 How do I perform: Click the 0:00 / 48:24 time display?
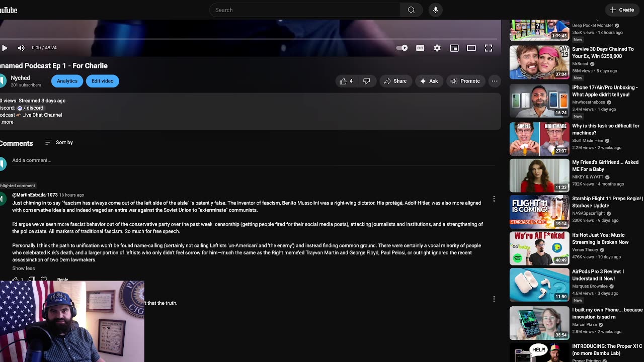pyautogui.click(x=44, y=48)
